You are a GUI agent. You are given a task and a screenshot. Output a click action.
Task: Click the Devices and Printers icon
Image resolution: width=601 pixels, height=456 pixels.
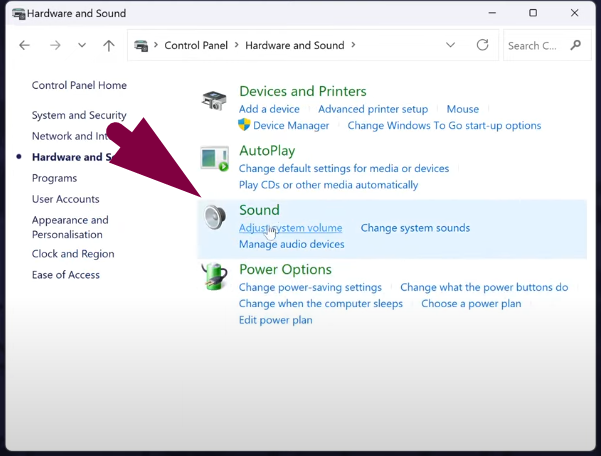click(x=214, y=100)
